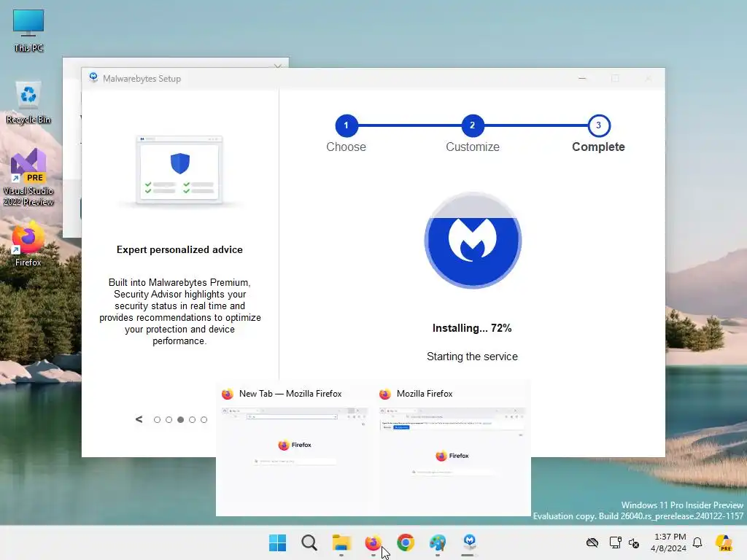Click the network status tray icon
747x560 pixels.
tap(615, 542)
